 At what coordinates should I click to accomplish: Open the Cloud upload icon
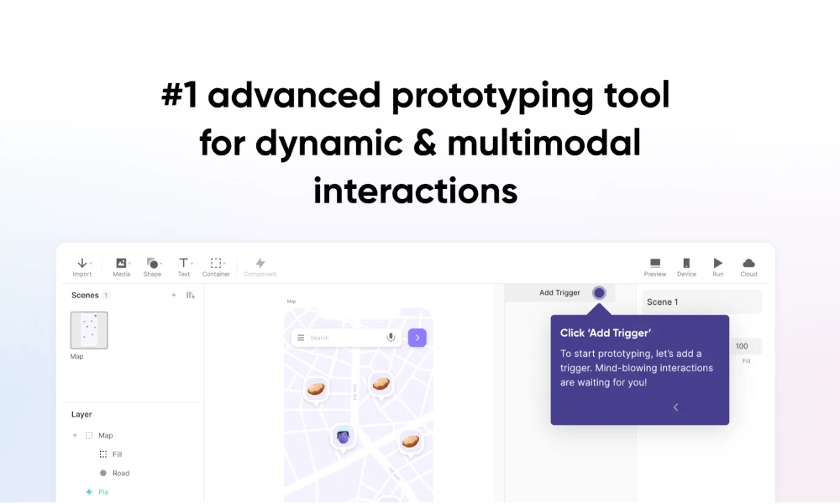coord(748,264)
